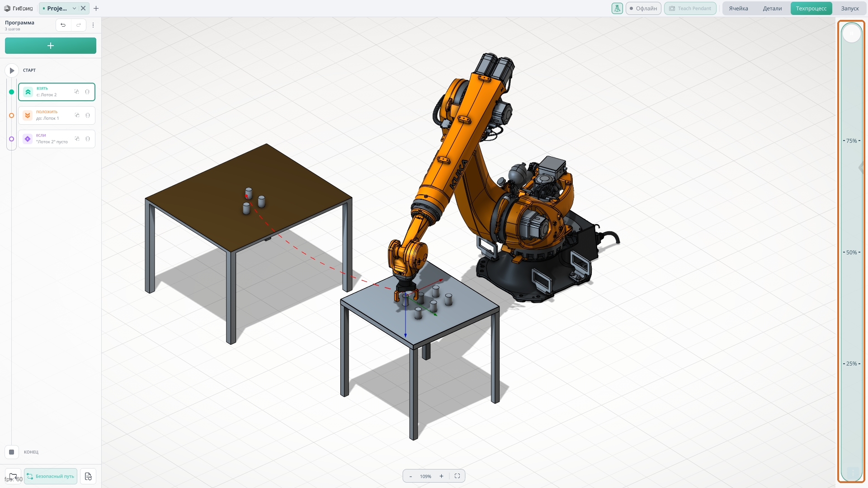Click the '3 шагов' step count text
Image resolution: width=868 pixels, height=488 pixels.
[x=12, y=29]
